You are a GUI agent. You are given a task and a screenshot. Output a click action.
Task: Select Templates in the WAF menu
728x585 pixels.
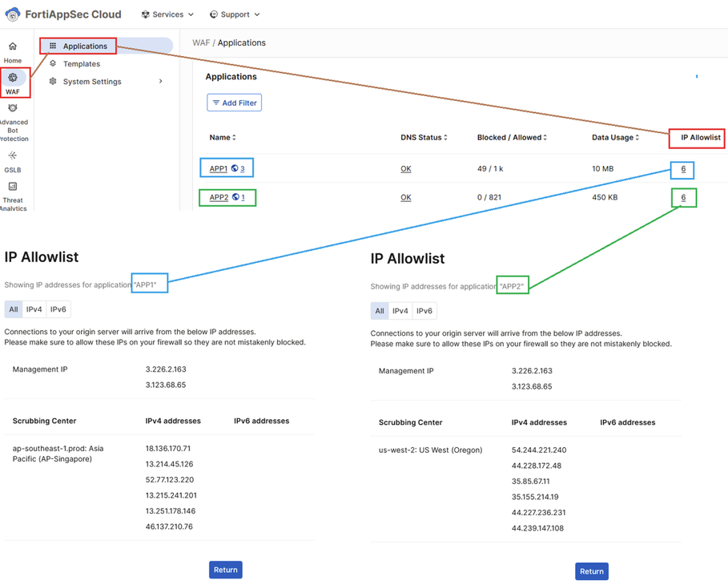[x=81, y=63]
